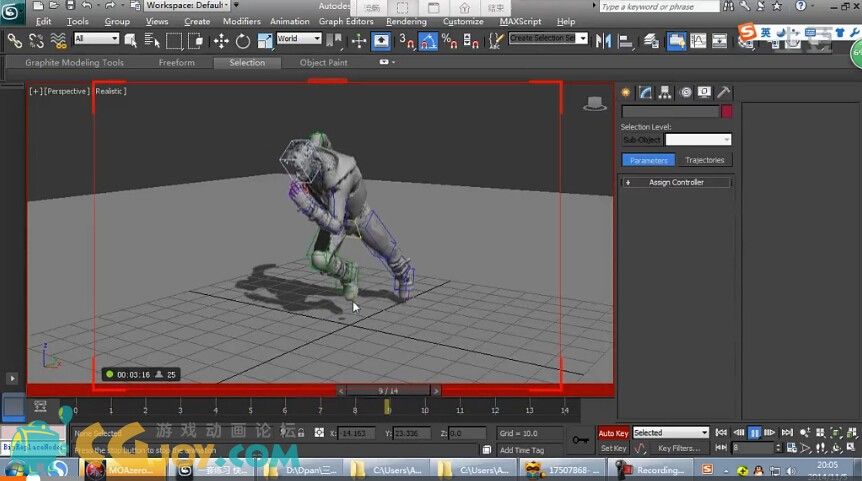
Task: Click the Align tool icon
Action: pyautogui.click(x=625, y=41)
